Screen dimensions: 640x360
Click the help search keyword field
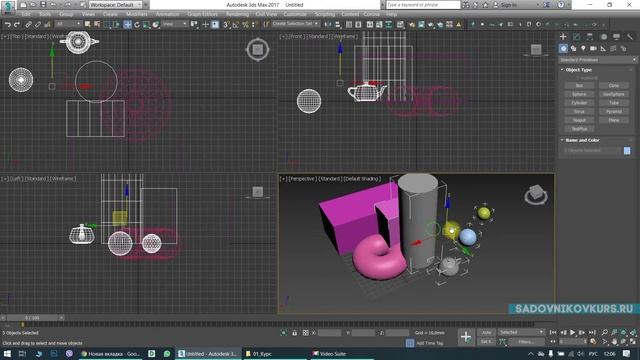pos(422,5)
